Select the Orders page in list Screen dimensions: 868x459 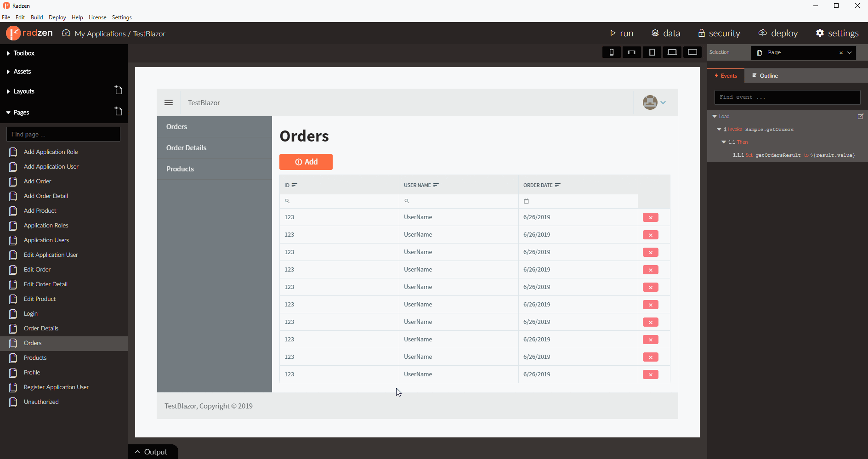point(64,343)
